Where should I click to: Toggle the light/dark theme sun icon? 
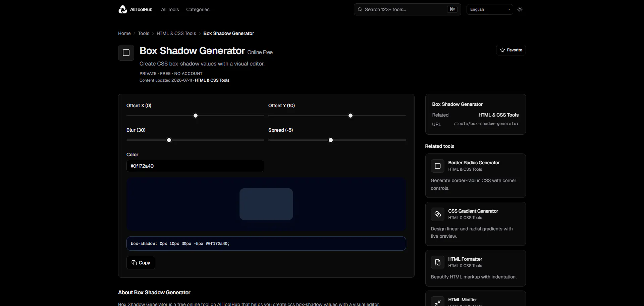520,9
